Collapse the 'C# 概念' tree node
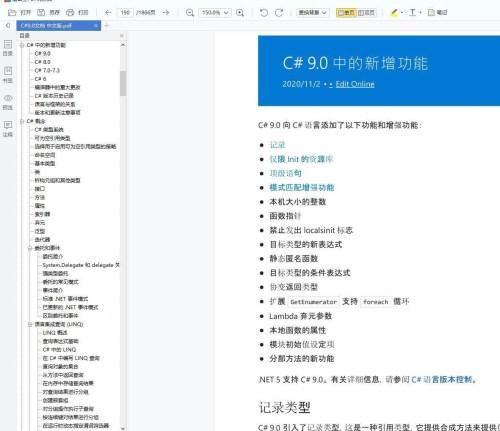Image resolution: width=500 pixels, height=431 pixels. tap(22, 121)
